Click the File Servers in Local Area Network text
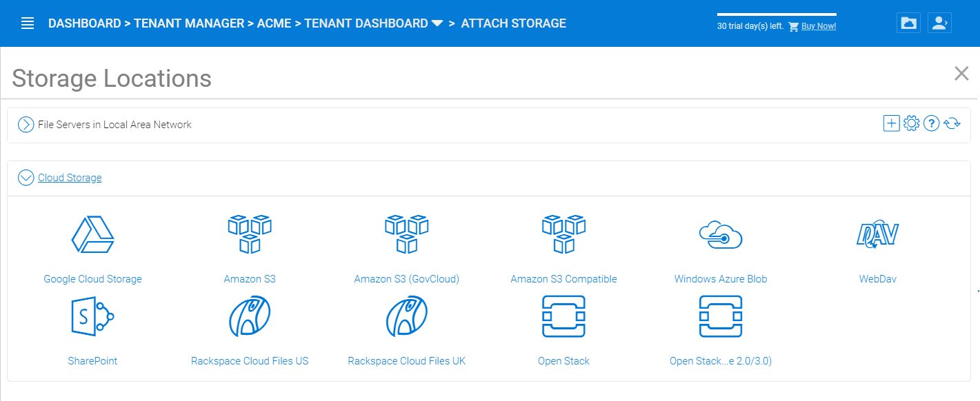The image size is (980, 401). click(x=114, y=125)
